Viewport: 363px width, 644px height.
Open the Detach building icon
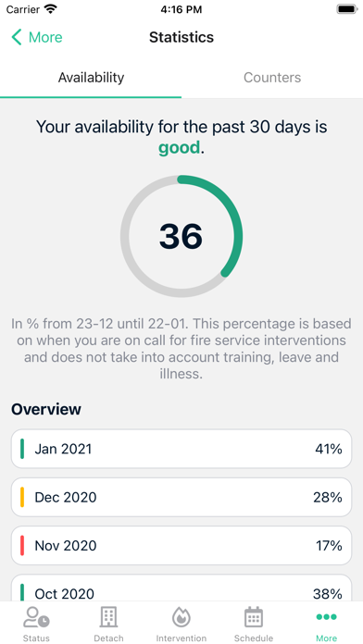pyautogui.click(x=108, y=617)
